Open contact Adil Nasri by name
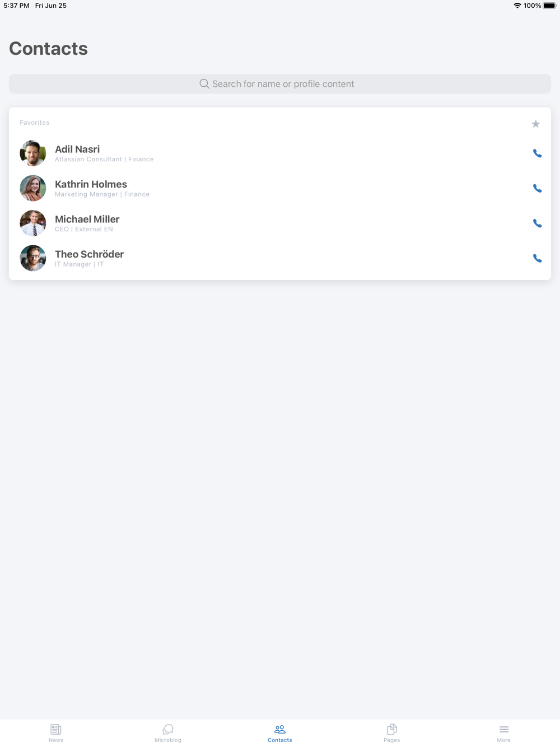Image resolution: width=560 pixels, height=747 pixels. pyautogui.click(x=77, y=150)
